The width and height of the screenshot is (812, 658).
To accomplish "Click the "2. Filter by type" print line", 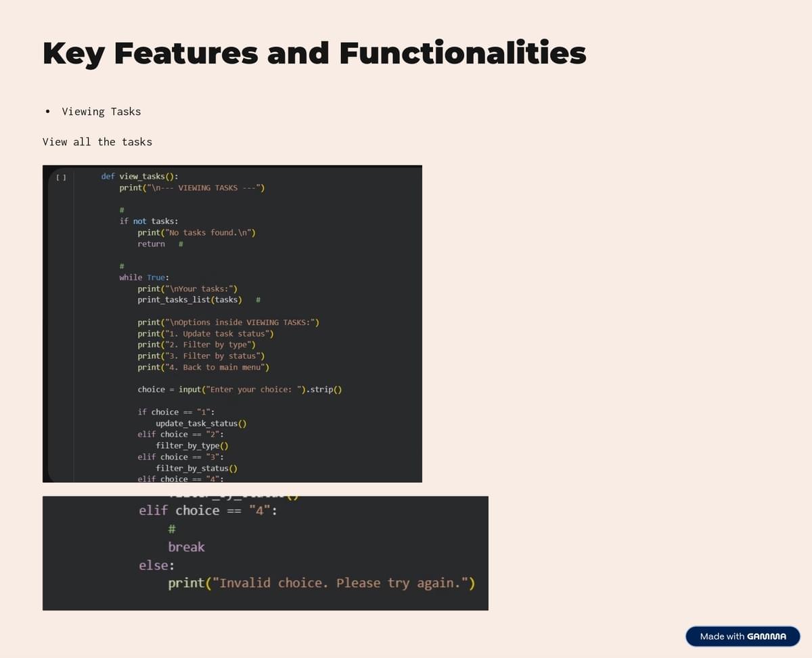I will pyautogui.click(x=196, y=345).
